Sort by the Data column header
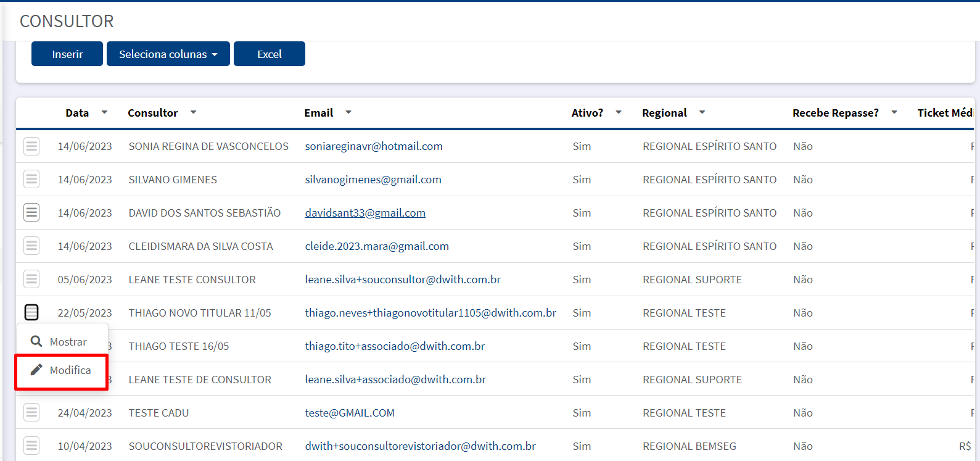Viewport: 980px width, 461px height. pyautogui.click(x=77, y=113)
